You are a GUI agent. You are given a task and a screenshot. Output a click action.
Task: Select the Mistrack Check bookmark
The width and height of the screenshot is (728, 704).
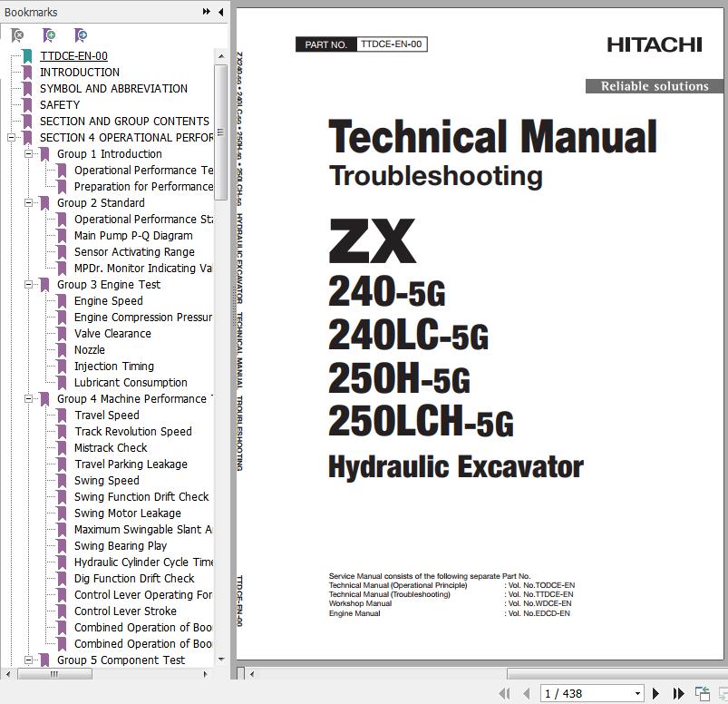click(x=111, y=447)
